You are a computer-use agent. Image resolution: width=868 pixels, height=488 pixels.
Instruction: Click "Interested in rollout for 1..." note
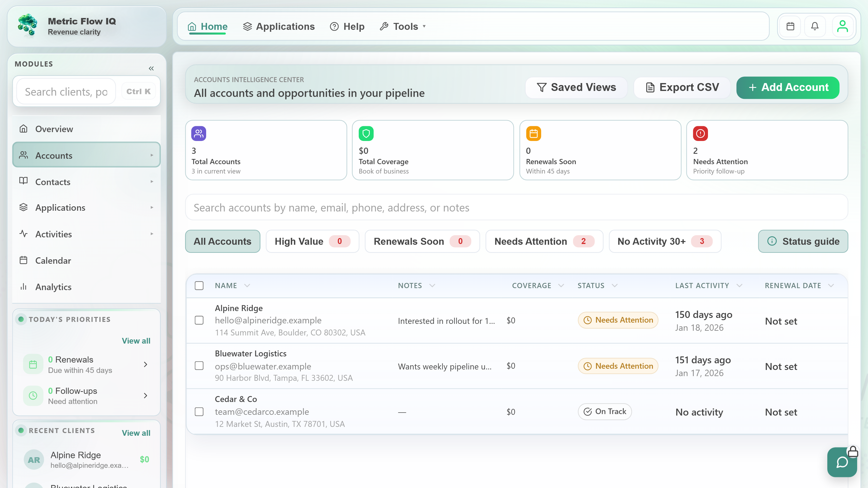447,321
